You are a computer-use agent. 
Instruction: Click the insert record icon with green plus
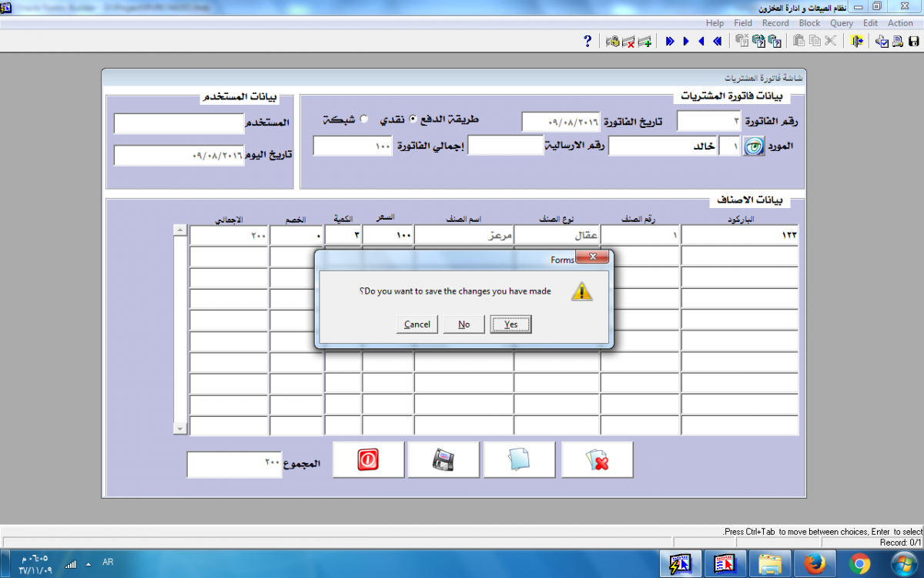(644, 42)
